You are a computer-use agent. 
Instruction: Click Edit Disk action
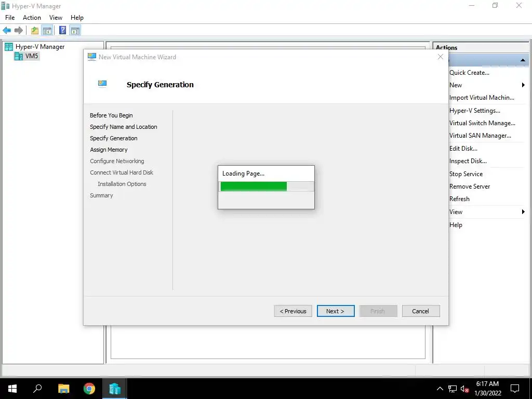pos(463,149)
